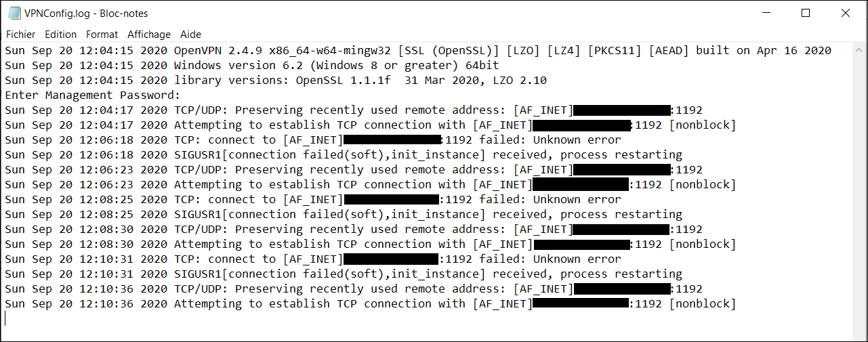Image resolution: width=868 pixels, height=342 pixels.
Task: Click the Windows version 6.2 line
Action: point(251,65)
